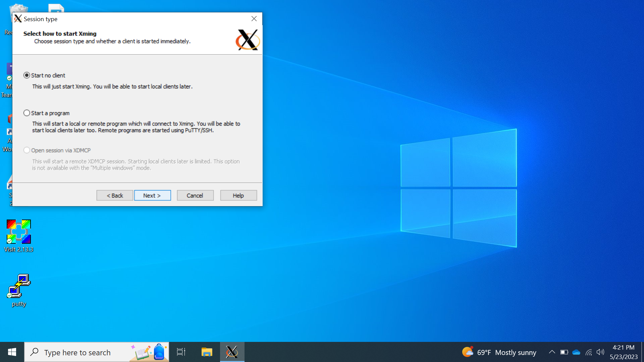Open the weather widget showing 69°F

(499, 352)
